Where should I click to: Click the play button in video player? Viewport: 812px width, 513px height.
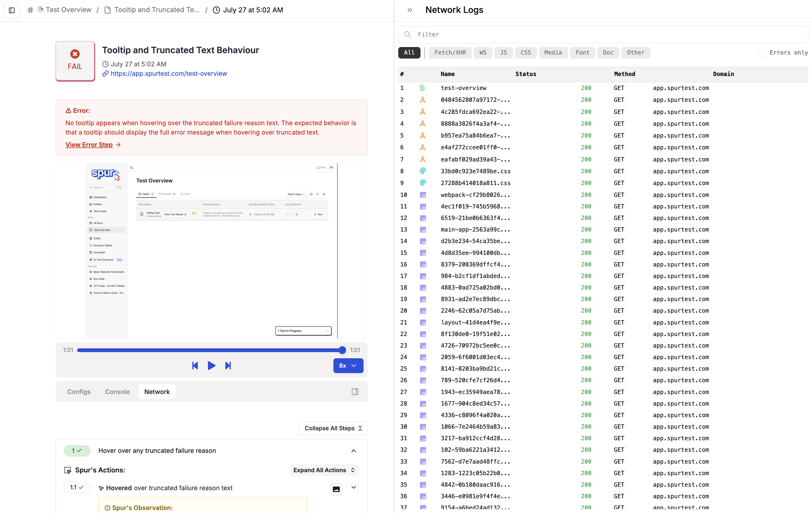pyautogui.click(x=211, y=365)
